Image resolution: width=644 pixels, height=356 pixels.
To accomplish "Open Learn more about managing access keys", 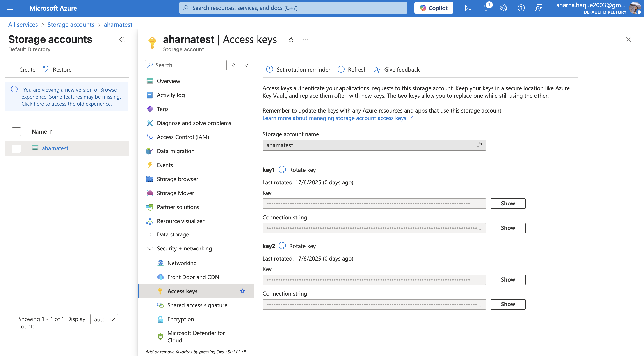I will [x=338, y=118].
